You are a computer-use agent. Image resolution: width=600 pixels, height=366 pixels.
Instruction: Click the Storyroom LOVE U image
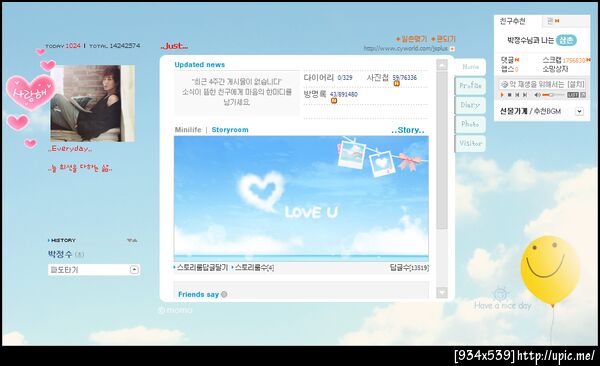[x=301, y=199]
